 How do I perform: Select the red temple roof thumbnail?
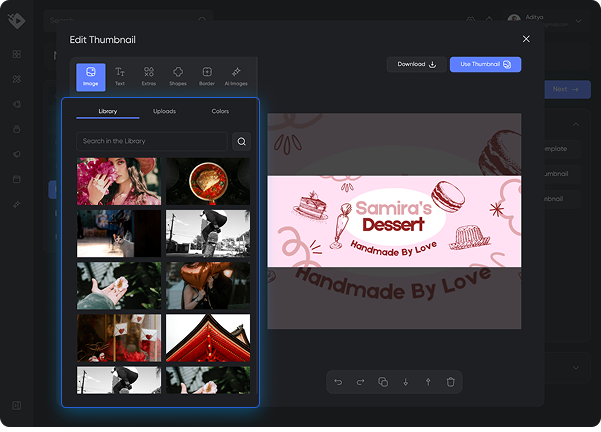point(207,338)
